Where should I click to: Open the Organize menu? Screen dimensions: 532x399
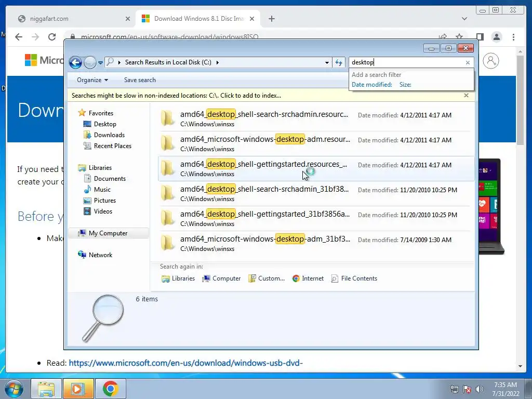(x=92, y=80)
